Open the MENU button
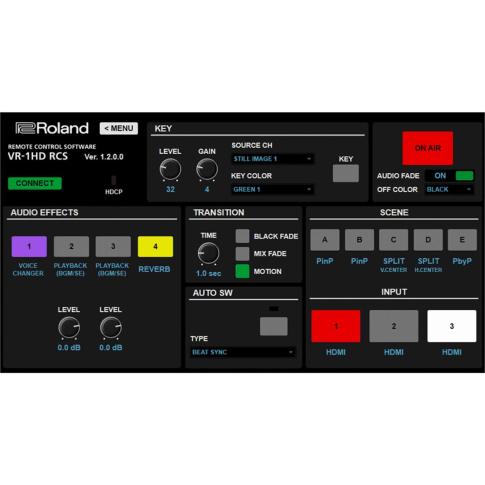485x485 pixels. [x=119, y=128]
